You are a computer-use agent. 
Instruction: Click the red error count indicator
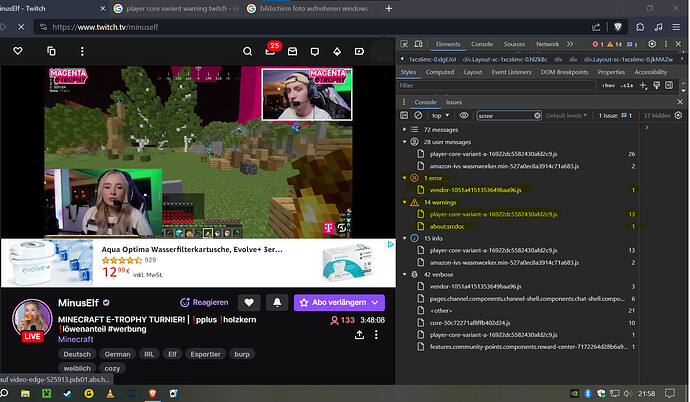pos(598,44)
